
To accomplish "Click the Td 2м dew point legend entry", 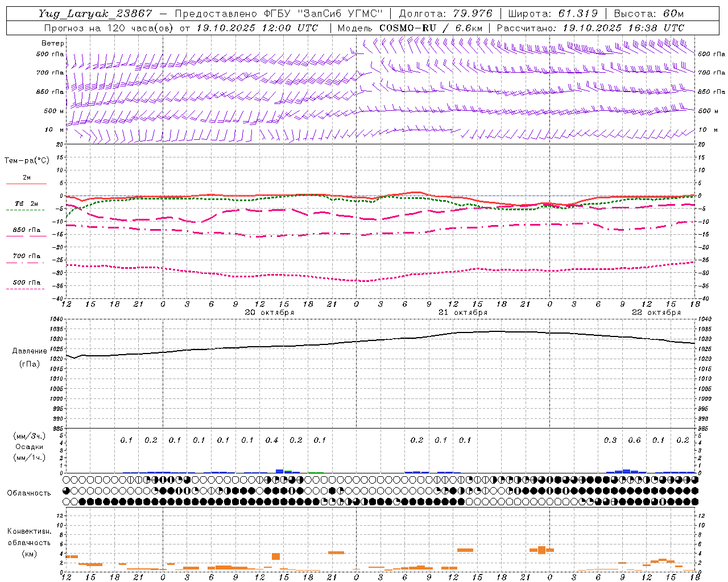I will click(x=26, y=203).
